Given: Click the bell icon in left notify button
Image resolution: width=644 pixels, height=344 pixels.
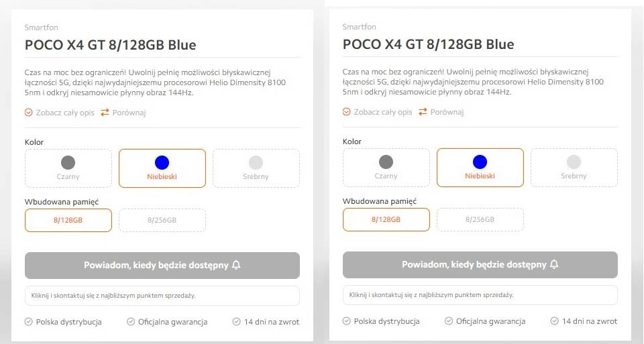Looking at the screenshot, I should (236, 265).
